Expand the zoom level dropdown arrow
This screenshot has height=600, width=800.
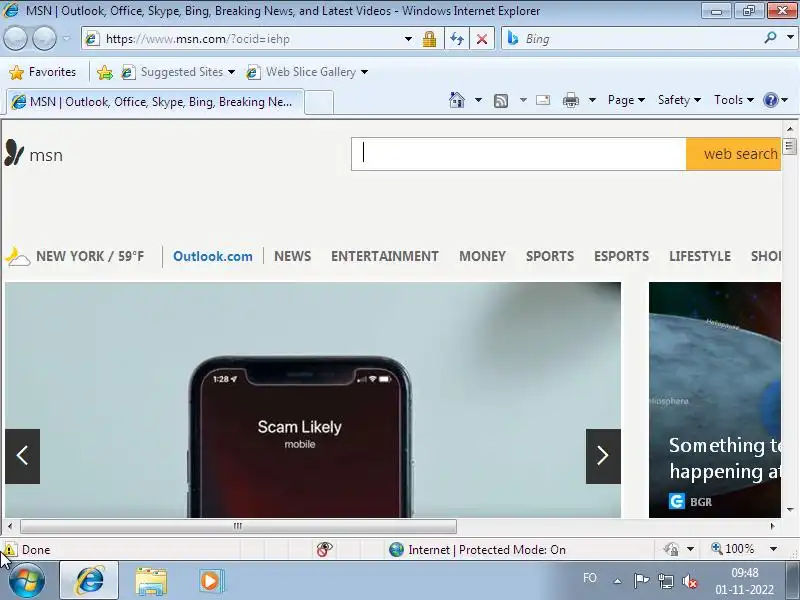coord(773,549)
